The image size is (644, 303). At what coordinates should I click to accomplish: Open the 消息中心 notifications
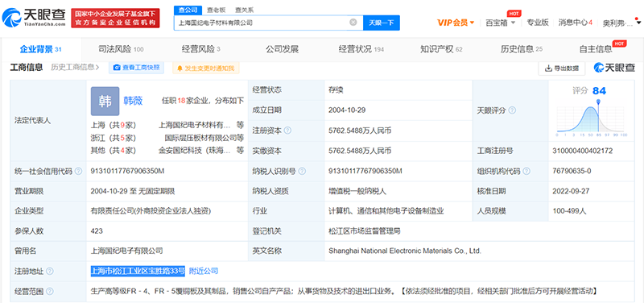pyautogui.click(x=575, y=23)
